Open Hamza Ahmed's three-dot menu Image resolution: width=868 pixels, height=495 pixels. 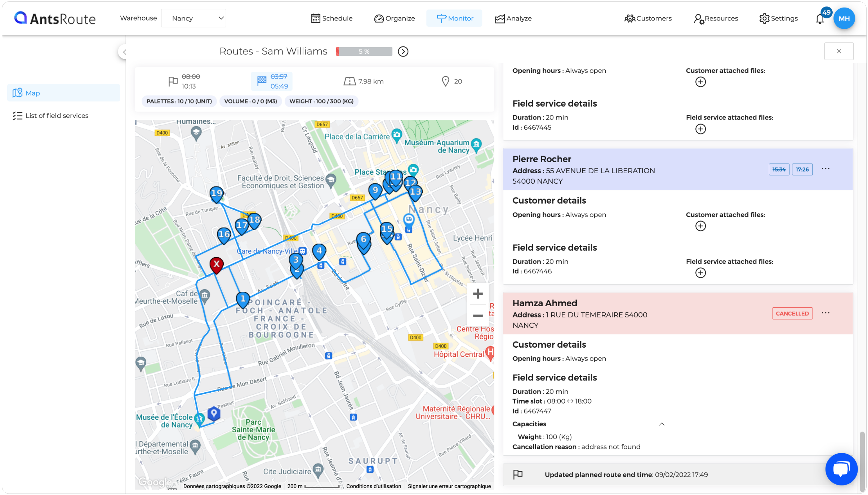825,313
